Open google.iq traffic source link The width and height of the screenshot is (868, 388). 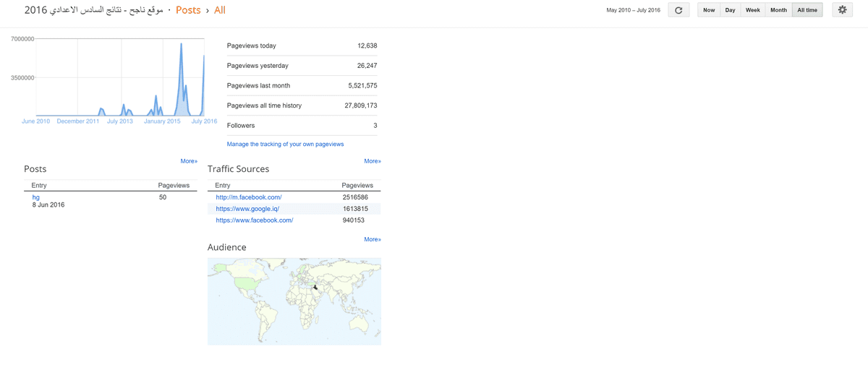[x=247, y=209]
